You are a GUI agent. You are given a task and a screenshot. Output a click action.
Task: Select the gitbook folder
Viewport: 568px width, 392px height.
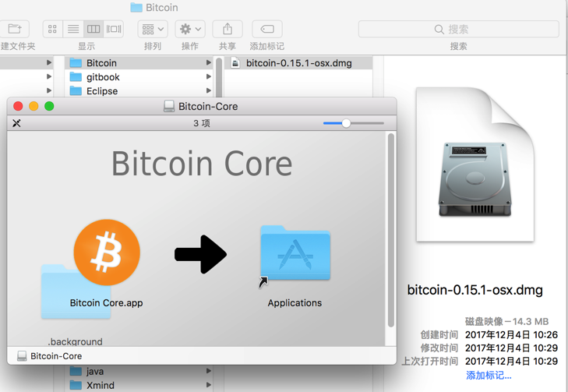[139, 77]
